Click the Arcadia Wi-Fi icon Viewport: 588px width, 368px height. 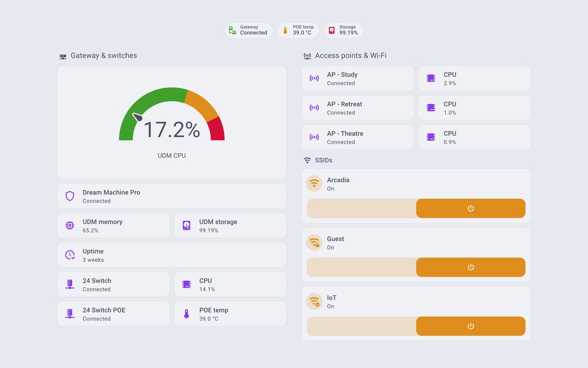tap(314, 184)
